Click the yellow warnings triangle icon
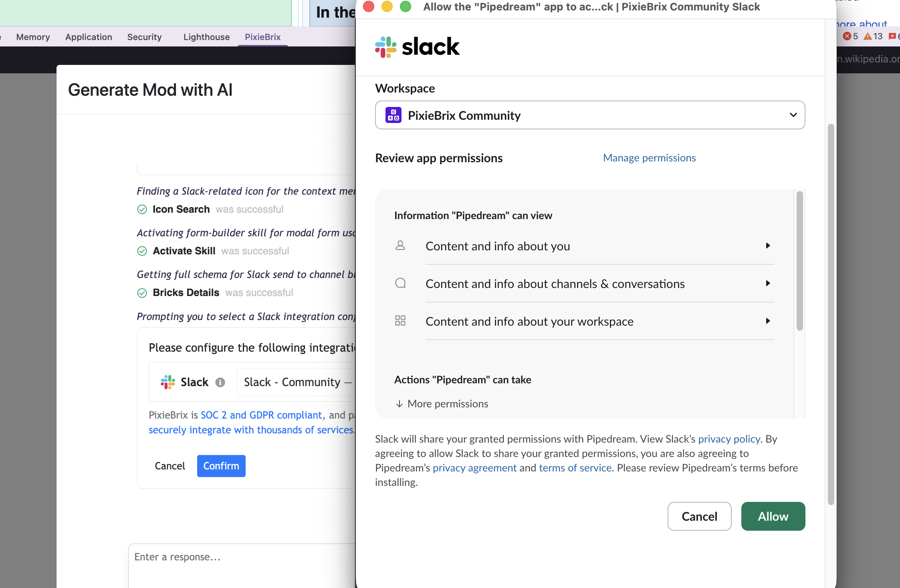 pyautogui.click(x=868, y=36)
